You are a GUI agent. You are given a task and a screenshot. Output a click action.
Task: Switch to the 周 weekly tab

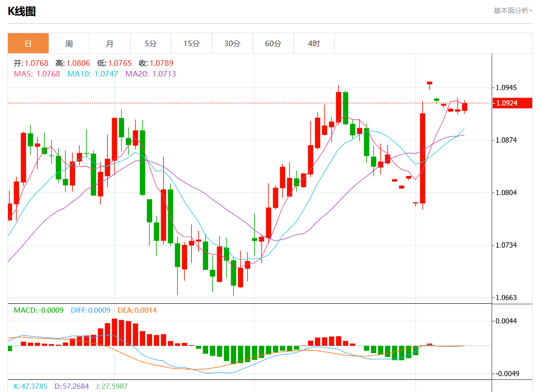click(x=69, y=43)
